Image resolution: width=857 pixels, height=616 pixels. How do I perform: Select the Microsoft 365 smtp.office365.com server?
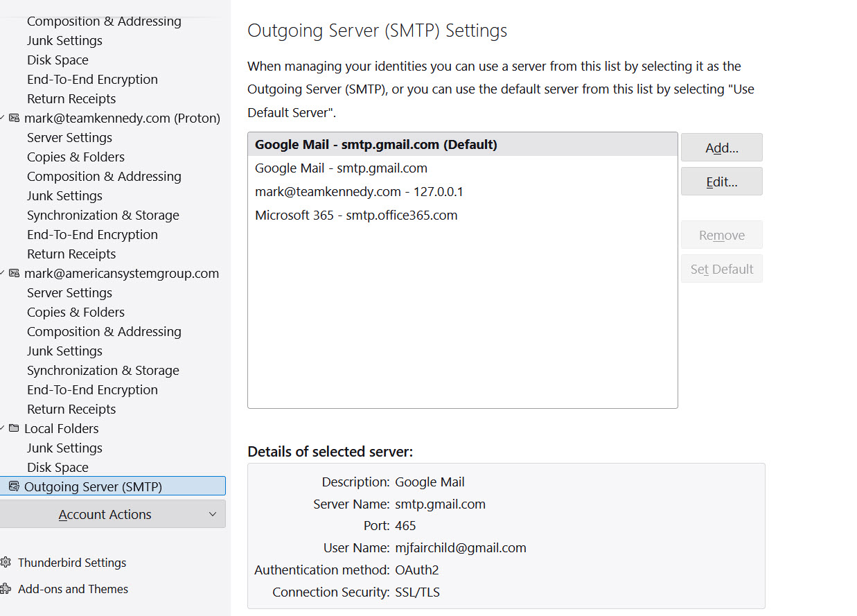click(356, 215)
